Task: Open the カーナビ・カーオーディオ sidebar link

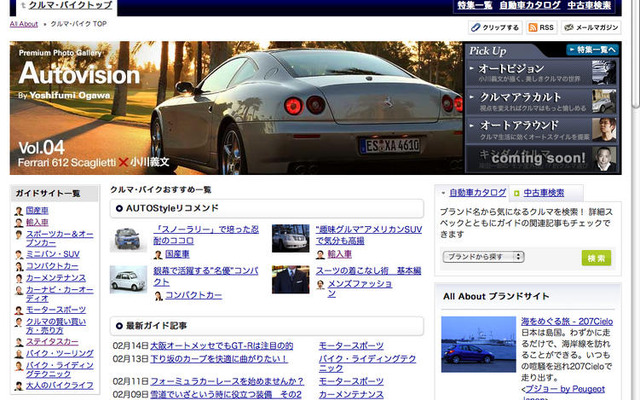Action: (x=60, y=294)
